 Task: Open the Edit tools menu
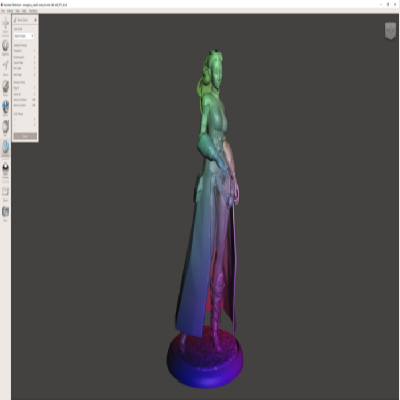point(5,128)
